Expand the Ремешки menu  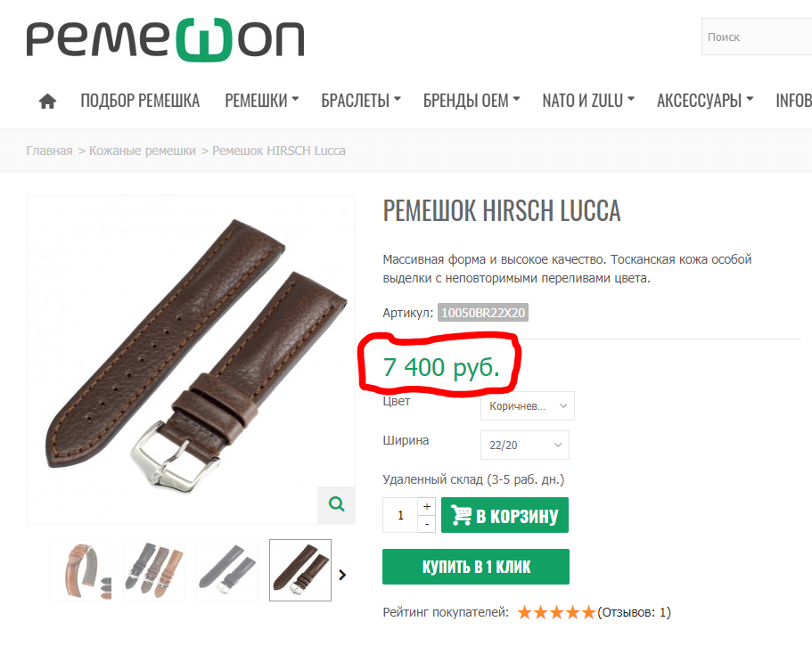click(261, 101)
